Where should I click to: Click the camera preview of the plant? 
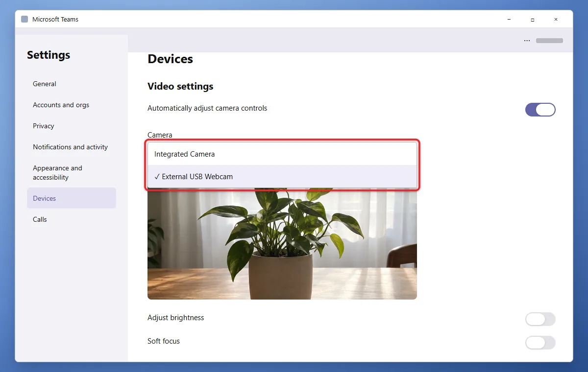[x=282, y=244]
